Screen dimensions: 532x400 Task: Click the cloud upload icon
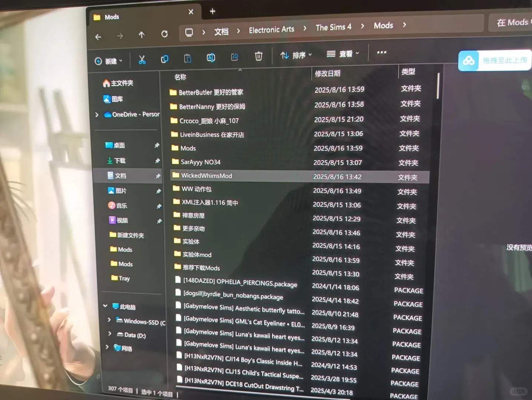[x=469, y=60]
